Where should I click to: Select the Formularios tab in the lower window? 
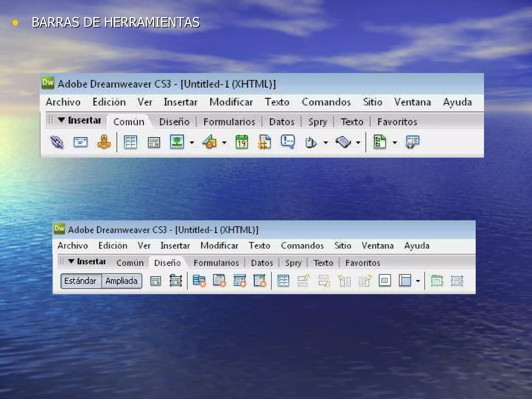tap(216, 263)
